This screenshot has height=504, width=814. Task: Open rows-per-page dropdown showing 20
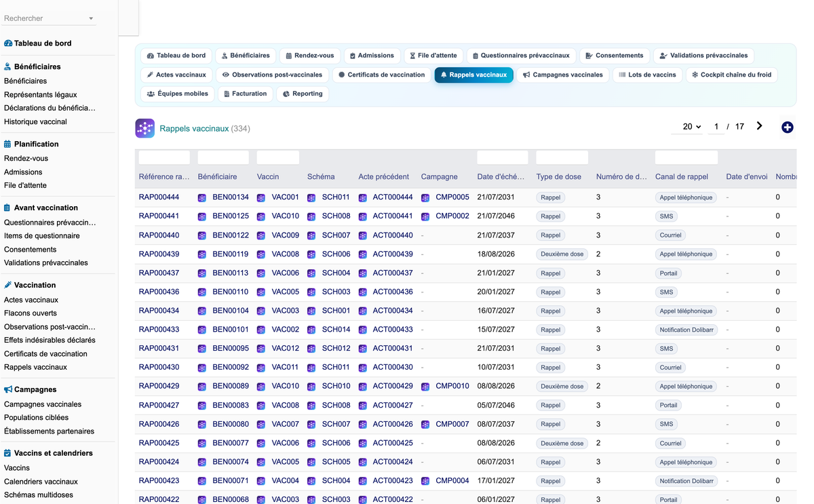pyautogui.click(x=691, y=127)
